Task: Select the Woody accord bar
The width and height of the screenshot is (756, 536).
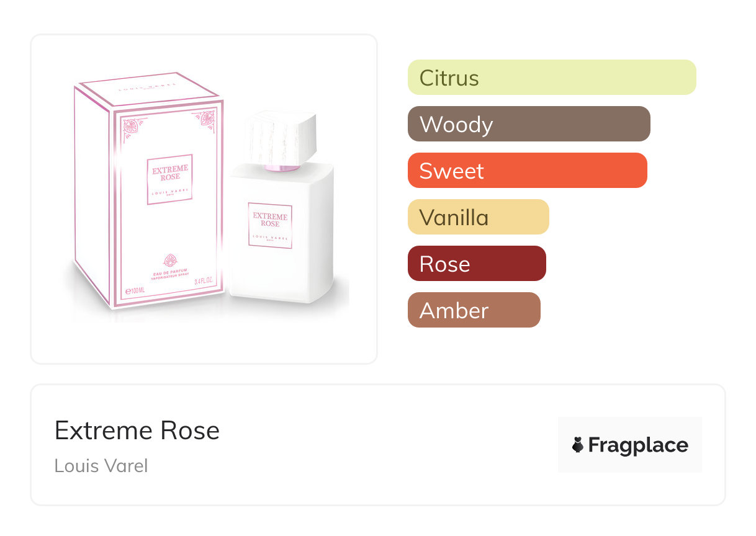Action: pyautogui.click(x=529, y=124)
